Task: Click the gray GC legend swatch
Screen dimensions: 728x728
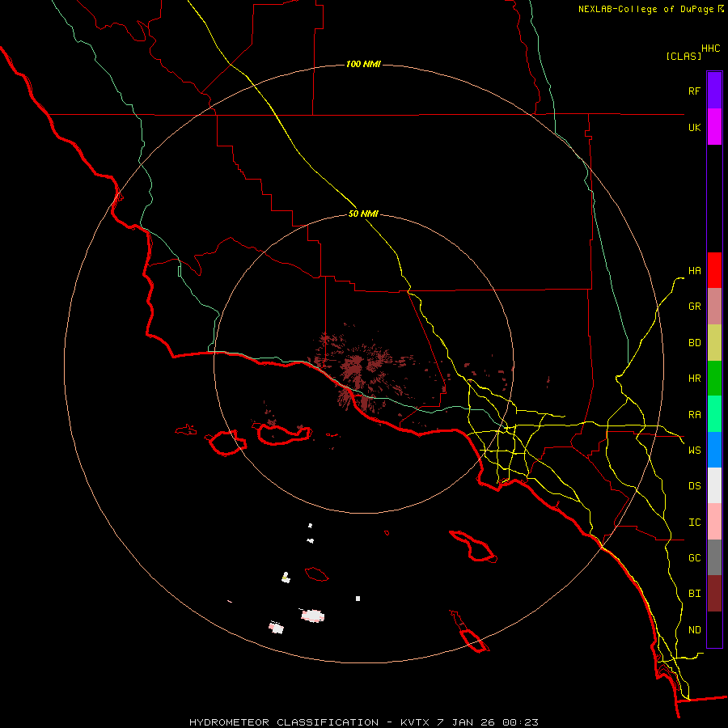Action: [714, 557]
